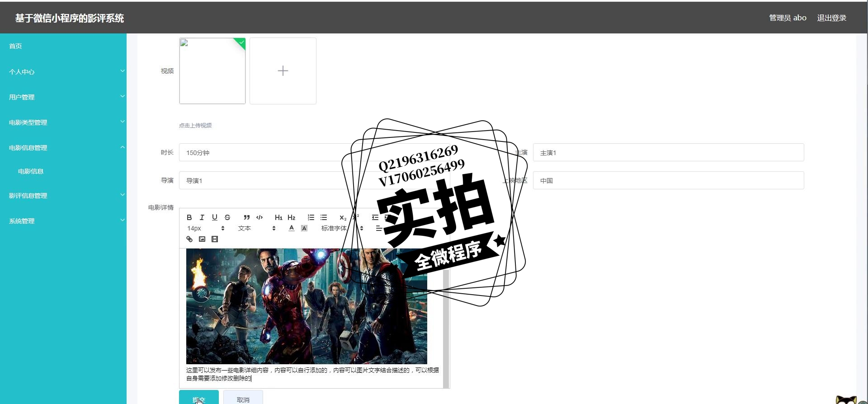868x404 pixels.
Task: Select the uploaded video thumbnail
Action: coord(212,71)
